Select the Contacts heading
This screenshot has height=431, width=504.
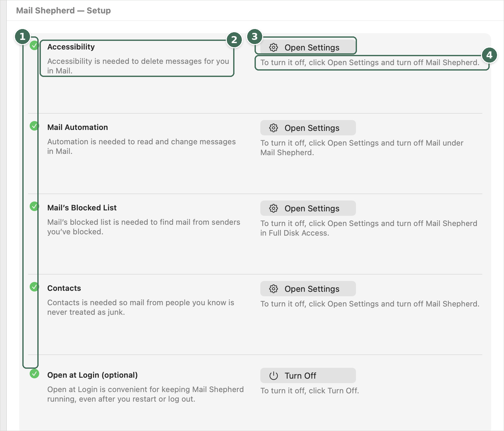tap(64, 288)
